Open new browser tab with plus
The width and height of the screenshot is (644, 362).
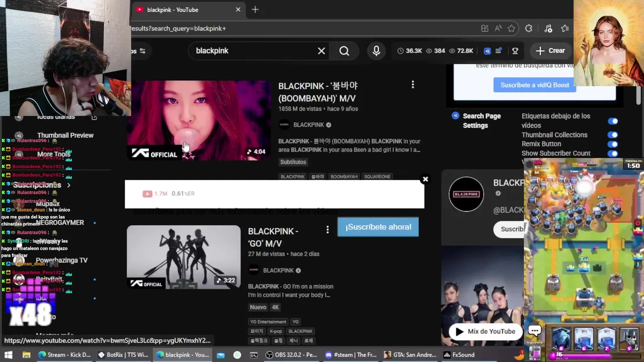[x=255, y=10]
